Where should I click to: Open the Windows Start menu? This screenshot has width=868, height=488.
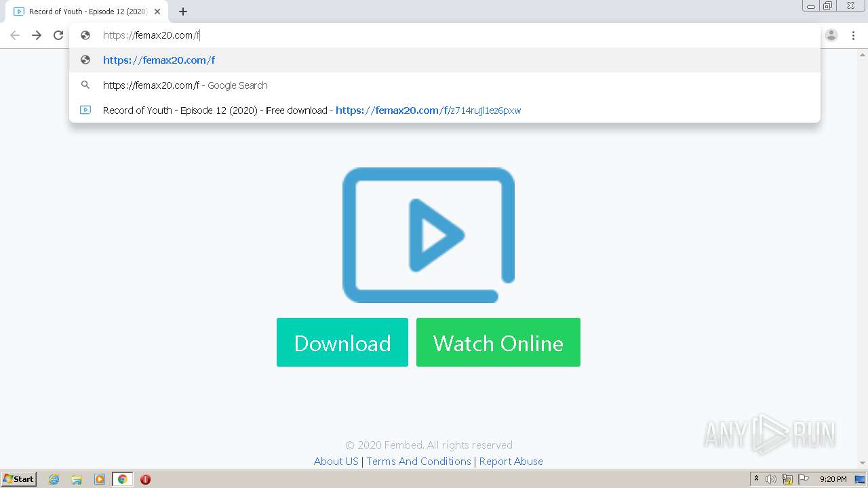click(19, 479)
